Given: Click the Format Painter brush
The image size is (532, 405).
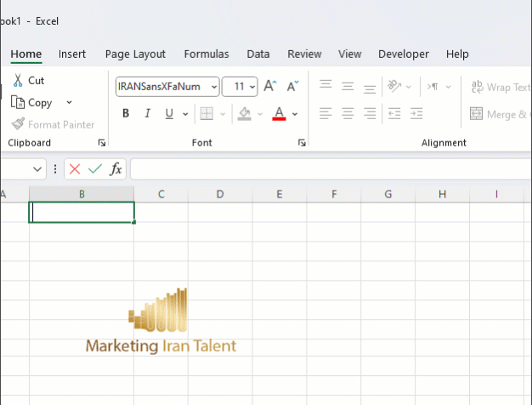Looking at the screenshot, I should tap(18, 124).
